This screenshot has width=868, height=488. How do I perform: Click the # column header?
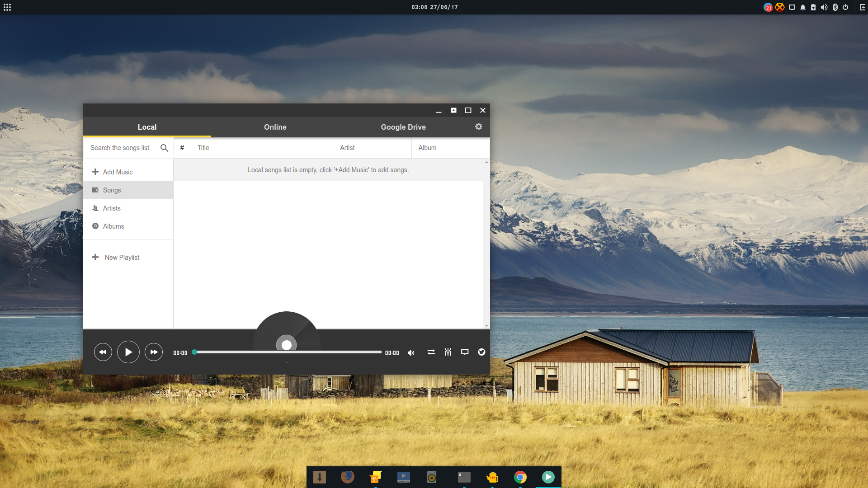pyautogui.click(x=182, y=148)
